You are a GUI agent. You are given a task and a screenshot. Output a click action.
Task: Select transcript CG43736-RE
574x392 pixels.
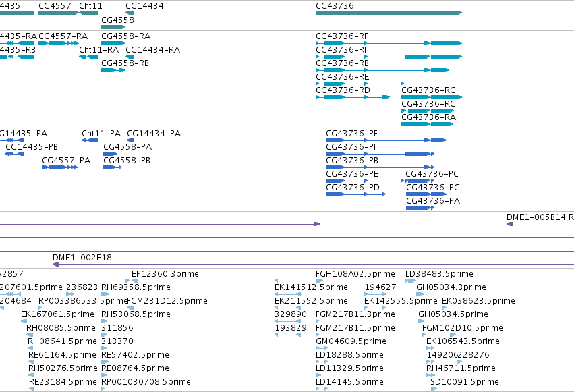(x=360, y=84)
